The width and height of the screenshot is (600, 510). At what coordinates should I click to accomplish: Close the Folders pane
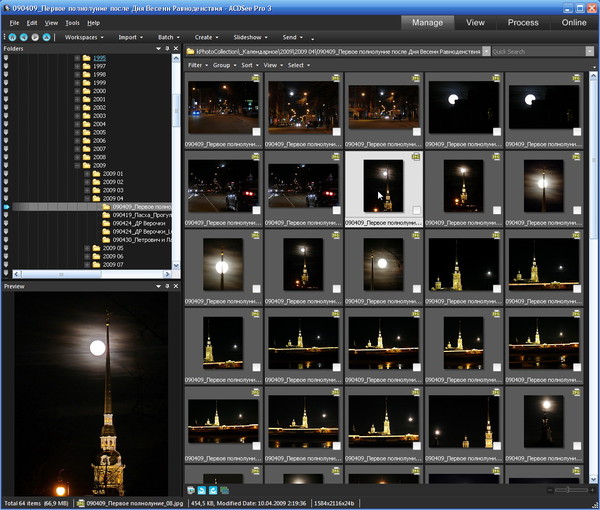[x=176, y=49]
